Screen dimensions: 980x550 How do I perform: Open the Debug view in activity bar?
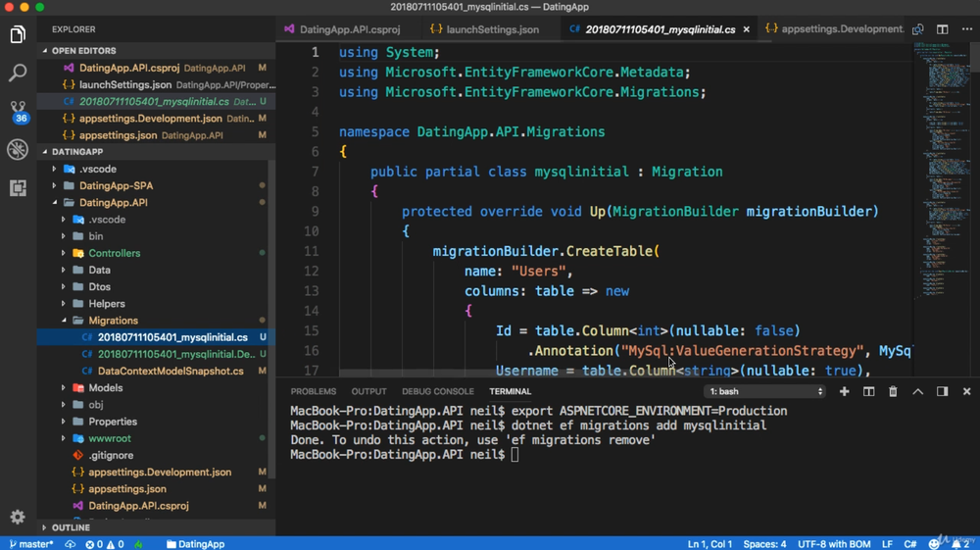(18, 149)
